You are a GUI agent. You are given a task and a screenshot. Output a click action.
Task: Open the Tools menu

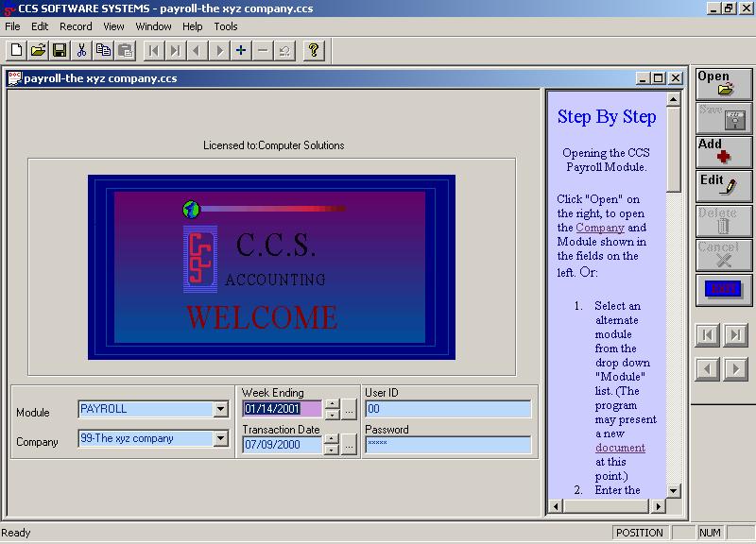[226, 26]
